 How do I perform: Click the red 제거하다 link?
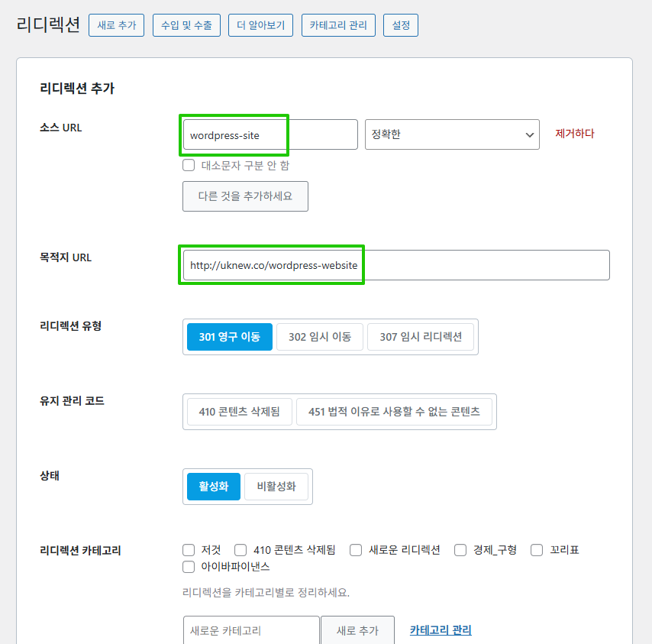click(575, 134)
